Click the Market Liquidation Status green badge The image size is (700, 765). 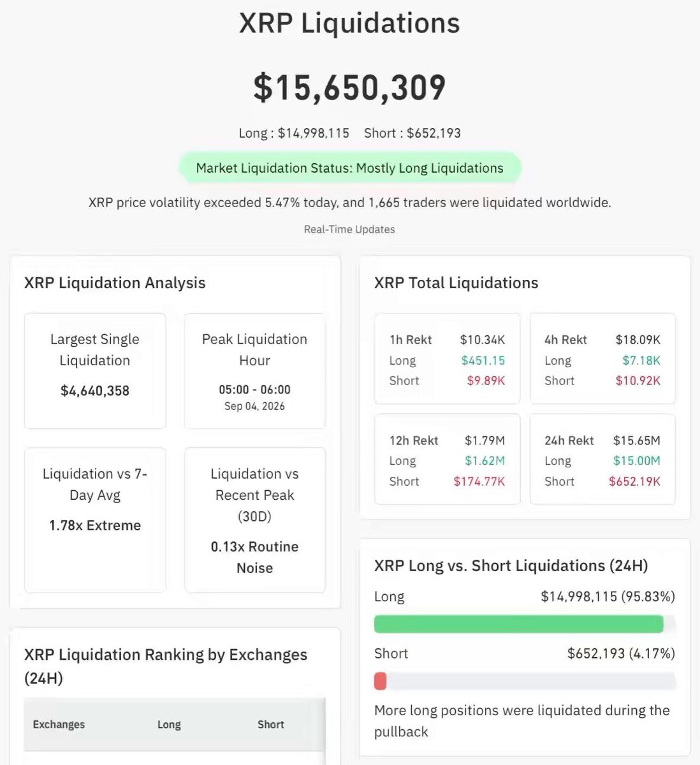[349, 168]
